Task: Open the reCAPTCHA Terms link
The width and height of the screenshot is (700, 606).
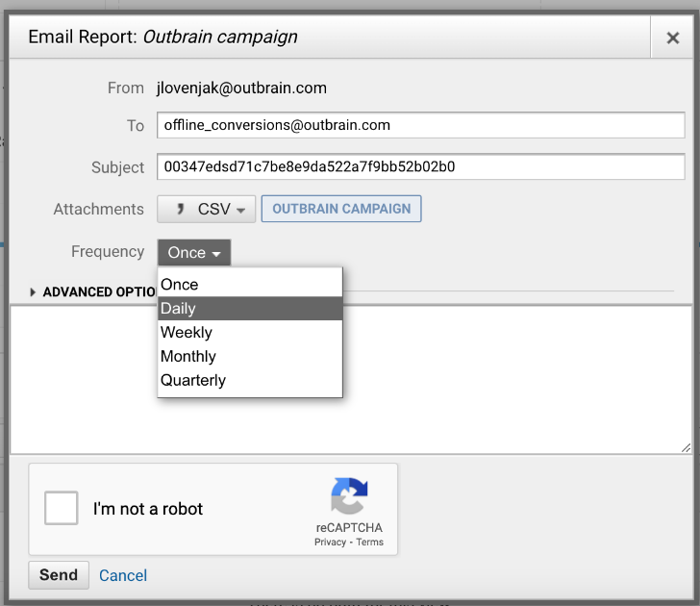Action: coord(370,543)
